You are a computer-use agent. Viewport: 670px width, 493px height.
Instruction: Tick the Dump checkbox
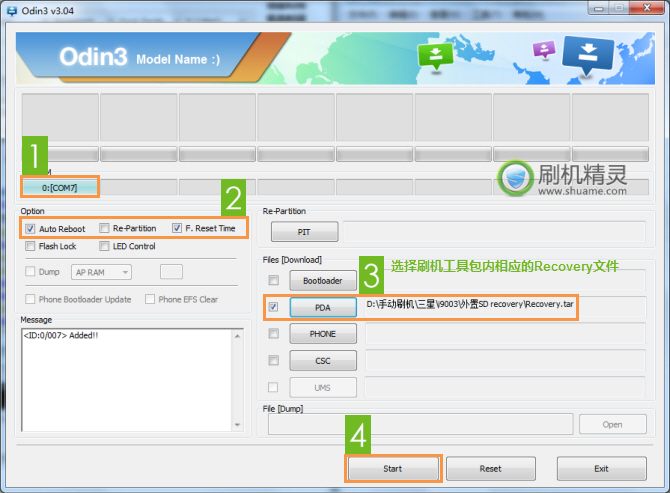point(30,271)
